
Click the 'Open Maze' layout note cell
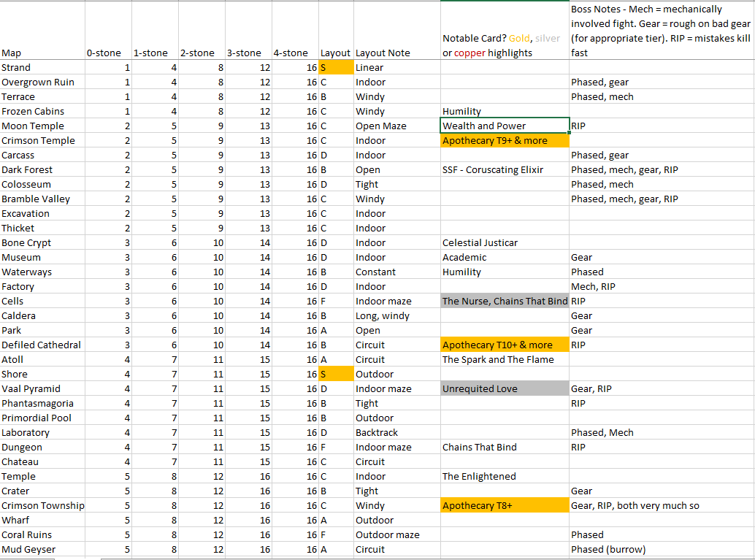(x=396, y=126)
